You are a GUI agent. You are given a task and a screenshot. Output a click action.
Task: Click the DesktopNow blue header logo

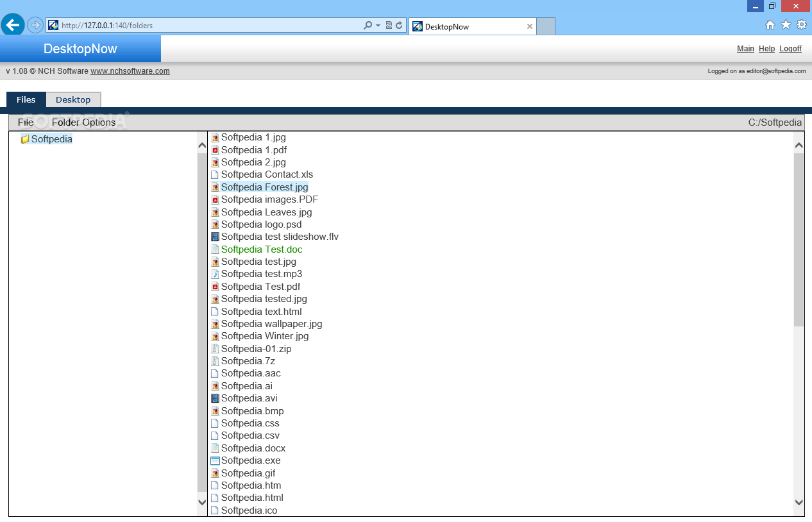point(80,49)
